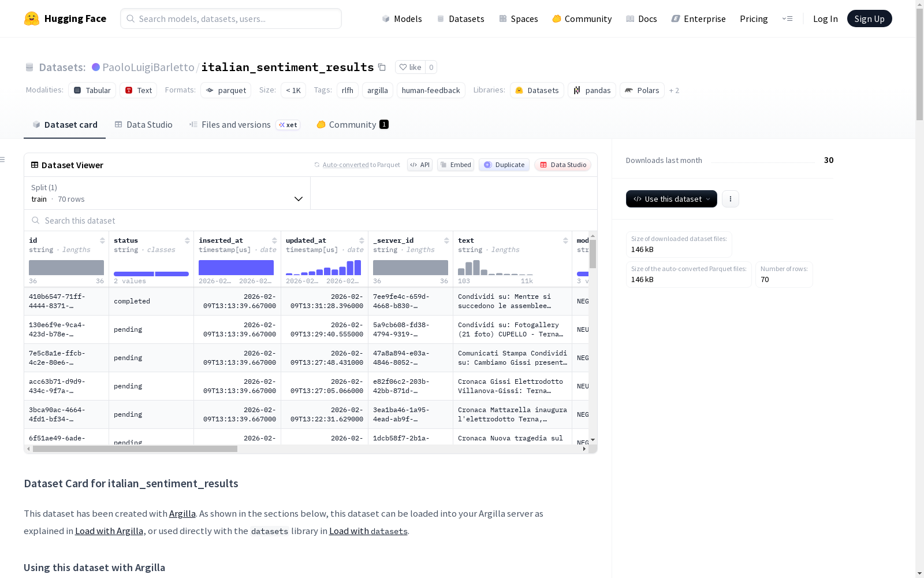This screenshot has width=924, height=578.
Task: Click the table vertical scrollbar thumb
Action: click(x=593, y=254)
